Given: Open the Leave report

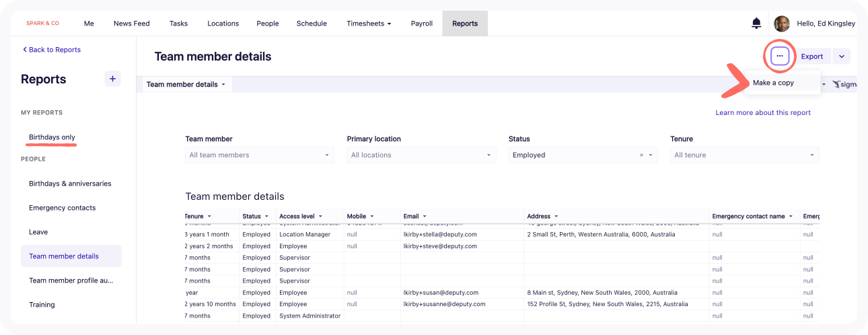Looking at the screenshot, I should 38,232.
